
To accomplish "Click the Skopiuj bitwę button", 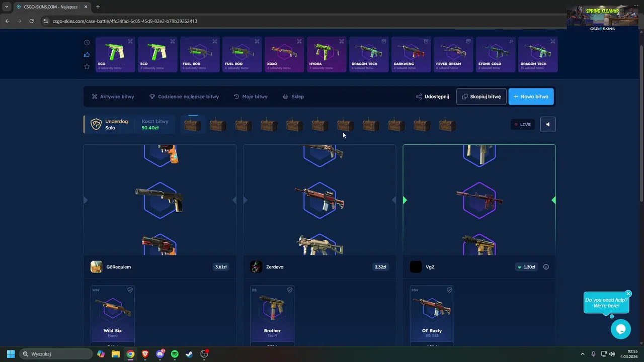I will pyautogui.click(x=481, y=97).
